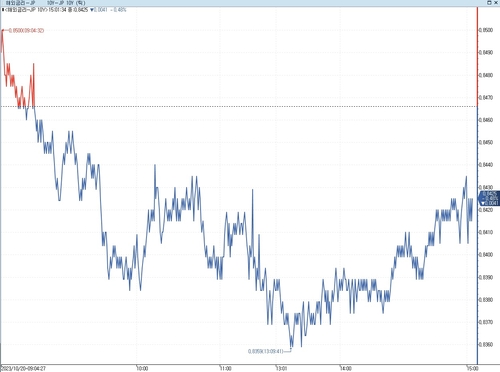The width and height of the screenshot is (500, 372).
Task: Click the 10:00 label on the time axis
Action: click(142, 368)
